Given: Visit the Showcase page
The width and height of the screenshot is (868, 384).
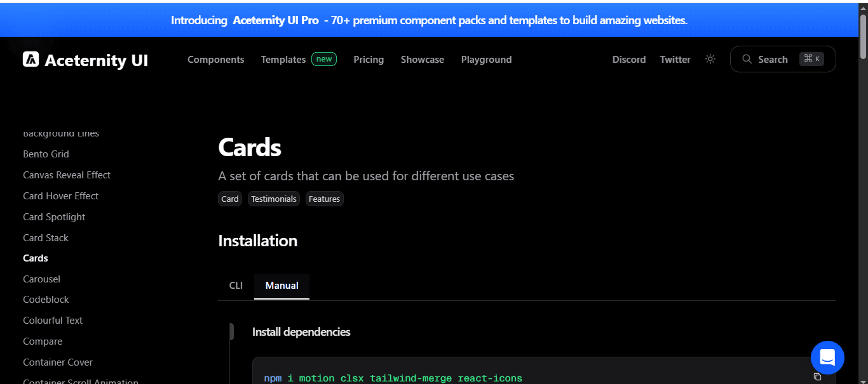Looking at the screenshot, I should click(422, 60).
